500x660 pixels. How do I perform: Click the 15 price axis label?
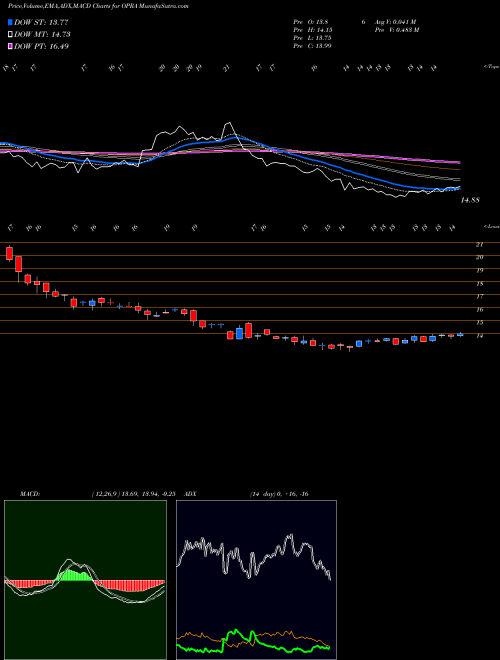(x=479, y=323)
